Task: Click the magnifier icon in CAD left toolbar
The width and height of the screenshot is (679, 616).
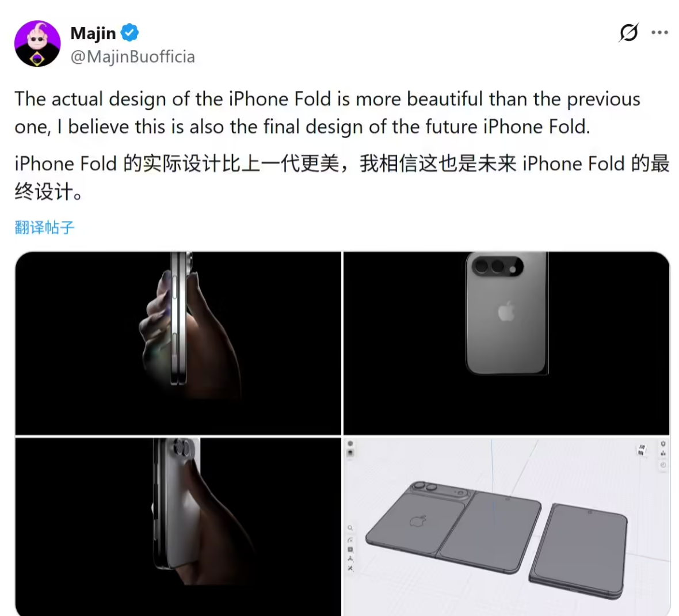Action: coord(350,528)
